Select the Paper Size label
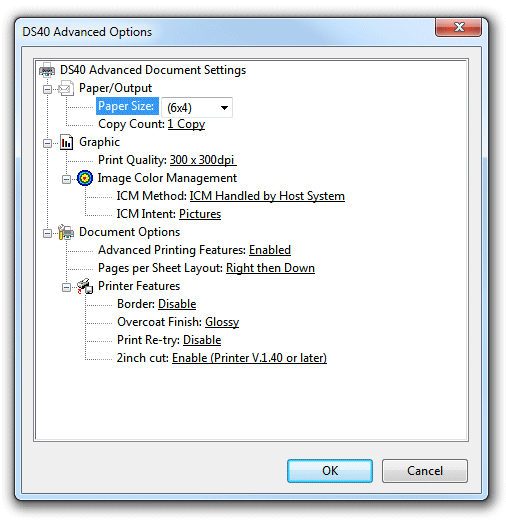This screenshot has width=506, height=524. point(127,106)
